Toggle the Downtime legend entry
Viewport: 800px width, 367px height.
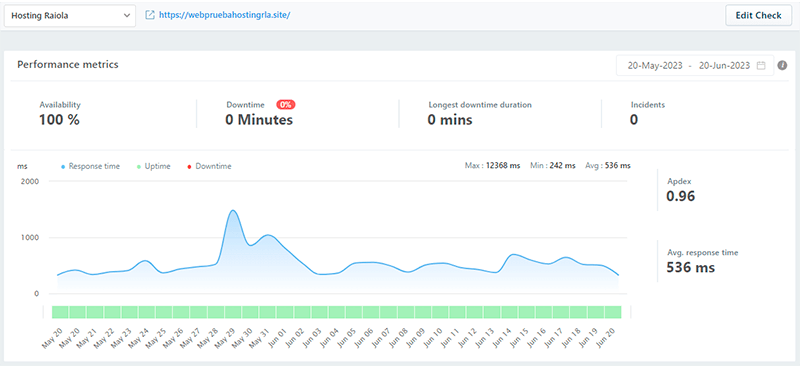click(x=209, y=166)
